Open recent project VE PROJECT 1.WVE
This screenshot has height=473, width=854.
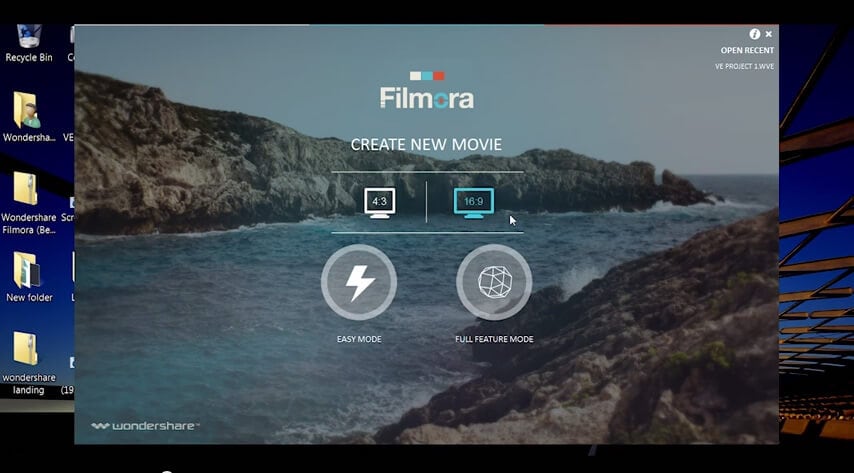[x=744, y=66]
